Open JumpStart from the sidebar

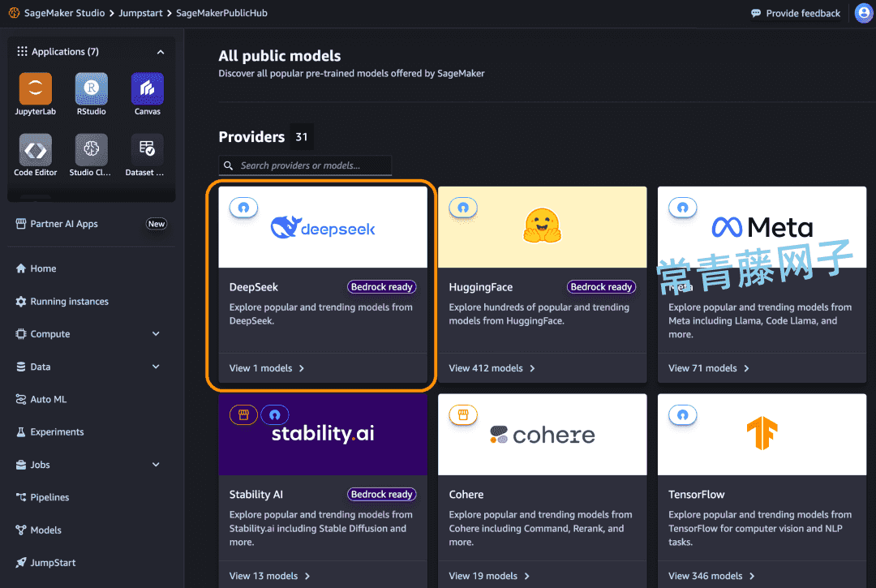coord(53,563)
